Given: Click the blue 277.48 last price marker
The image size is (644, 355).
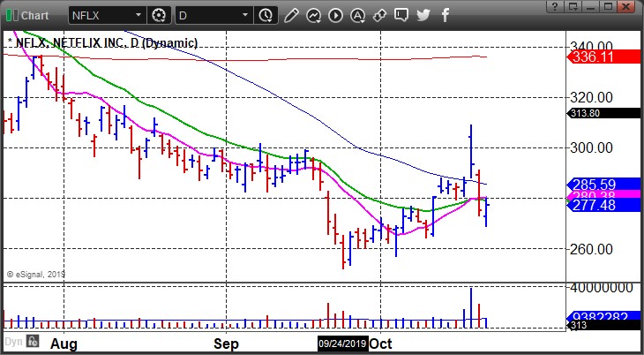Looking at the screenshot, I should coord(603,205).
